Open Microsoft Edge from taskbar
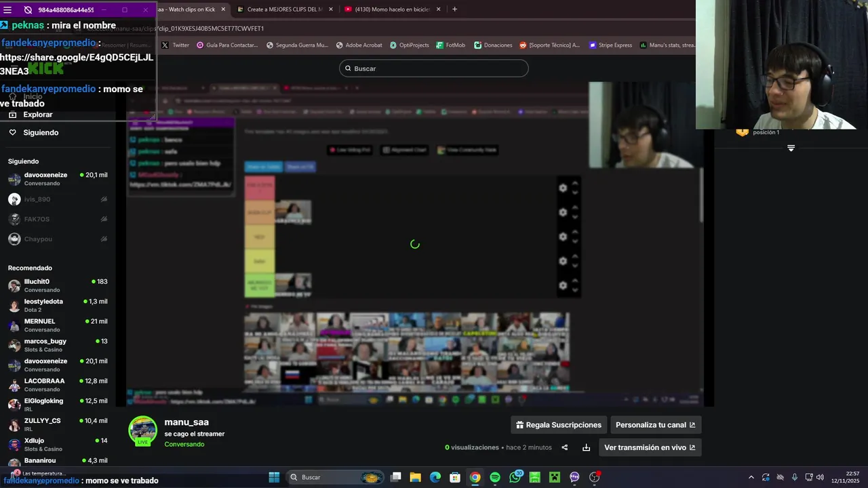 click(435, 477)
